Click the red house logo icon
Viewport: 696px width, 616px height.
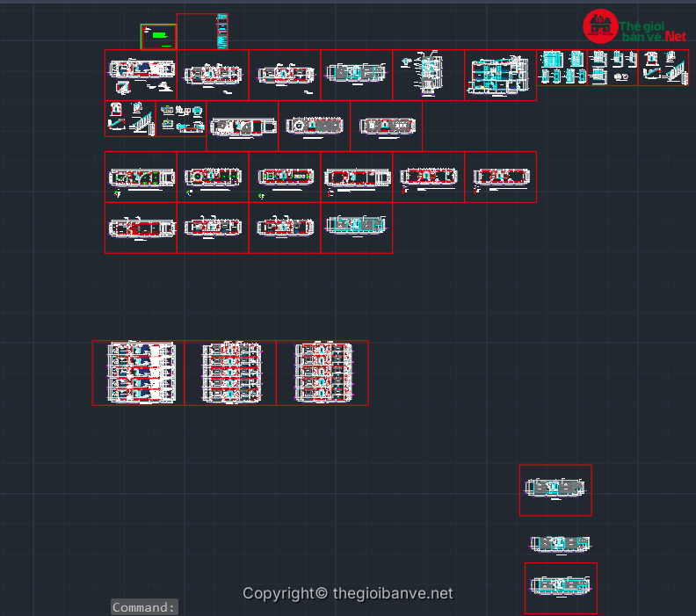pyautogui.click(x=601, y=26)
